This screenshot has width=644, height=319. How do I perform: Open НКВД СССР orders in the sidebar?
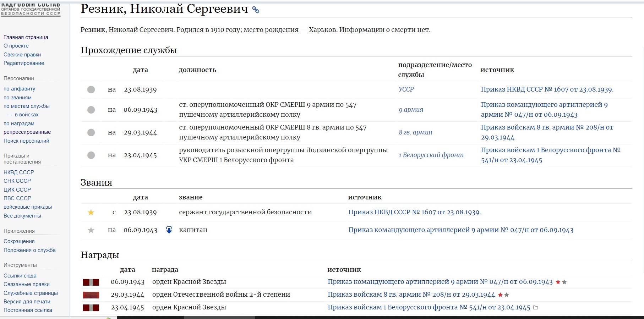[x=19, y=172]
